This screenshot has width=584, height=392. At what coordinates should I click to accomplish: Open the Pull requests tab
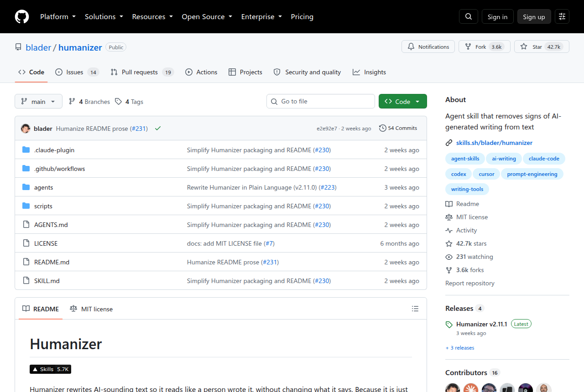[x=142, y=72]
